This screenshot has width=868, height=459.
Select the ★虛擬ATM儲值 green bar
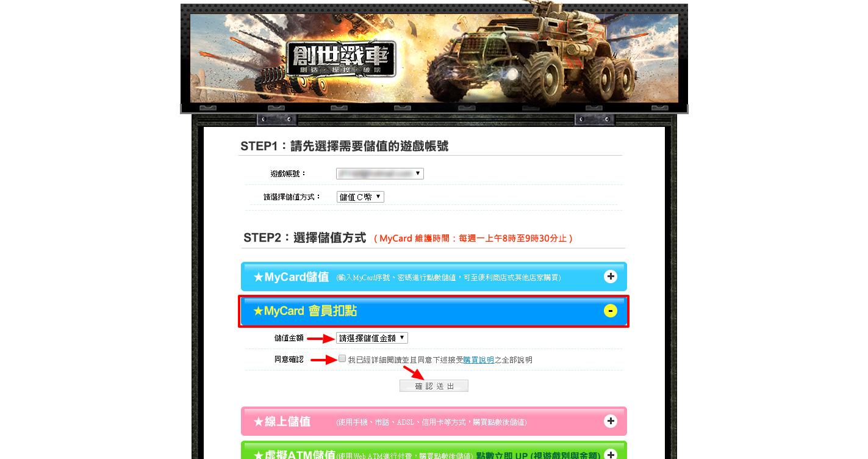(x=434, y=450)
